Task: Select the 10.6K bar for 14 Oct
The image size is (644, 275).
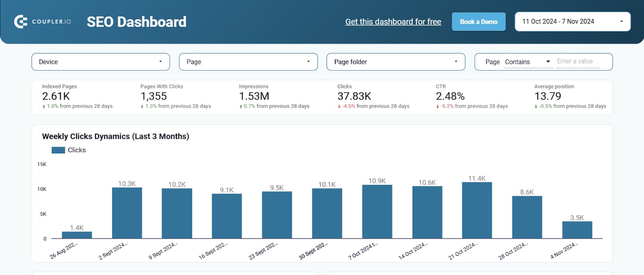Action: (427, 212)
